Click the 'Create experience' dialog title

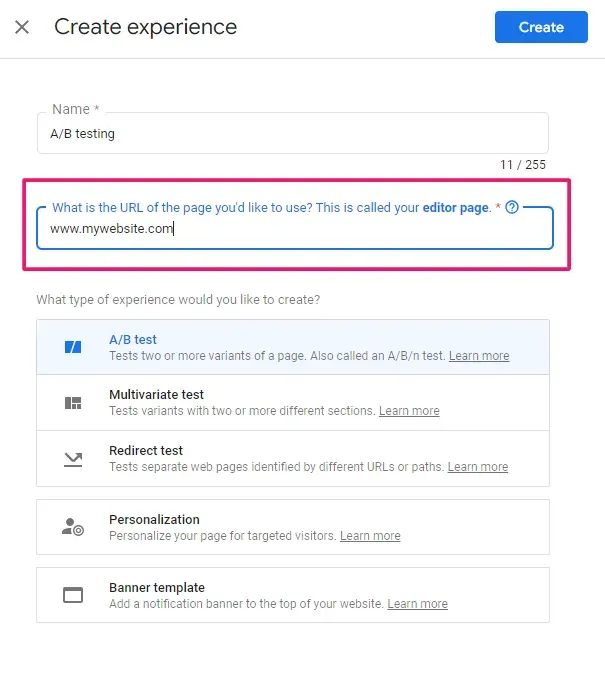(x=145, y=27)
